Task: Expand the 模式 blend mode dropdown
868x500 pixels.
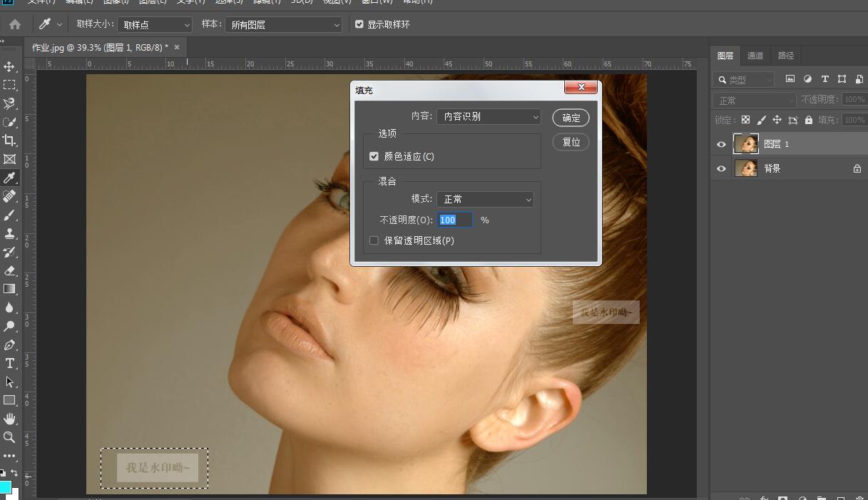Action: pos(485,199)
